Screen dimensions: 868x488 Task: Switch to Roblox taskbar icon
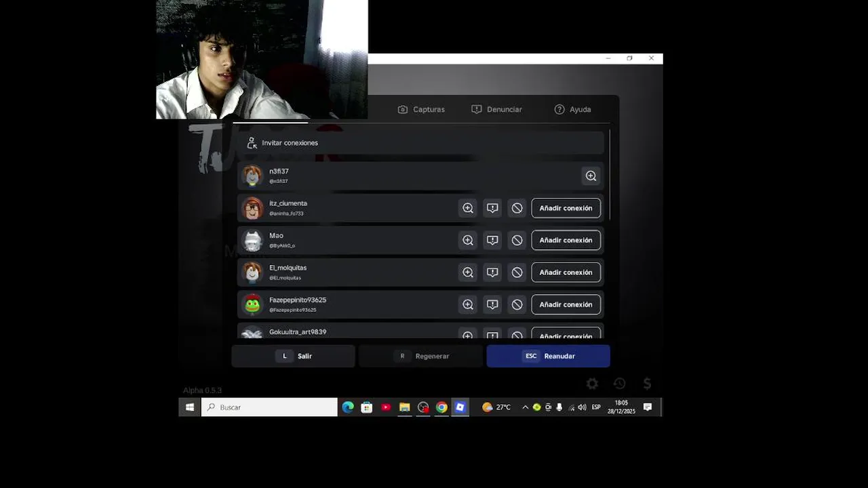click(x=460, y=407)
